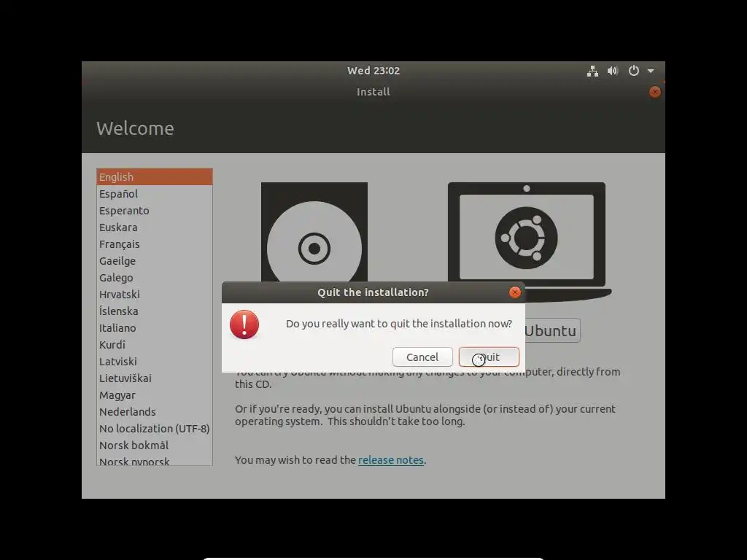Expand the system menu dropdown arrow
This screenshot has width=747, height=560.
651,71
